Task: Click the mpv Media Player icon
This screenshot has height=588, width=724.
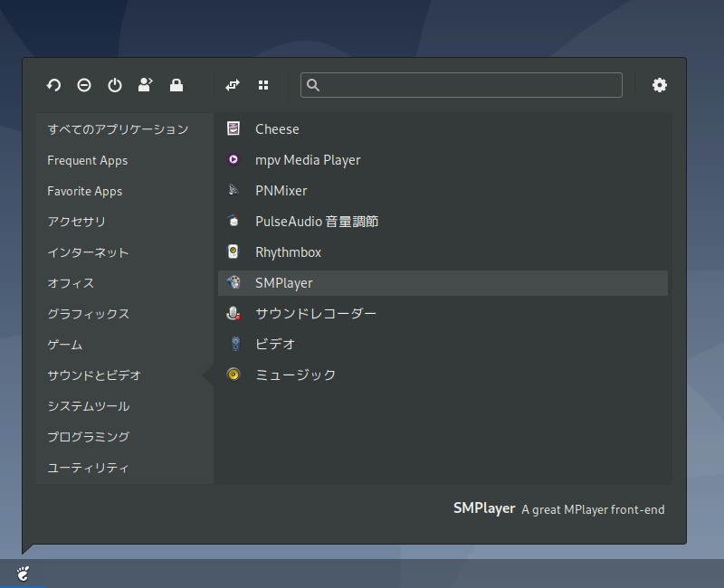Action: coord(233,159)
